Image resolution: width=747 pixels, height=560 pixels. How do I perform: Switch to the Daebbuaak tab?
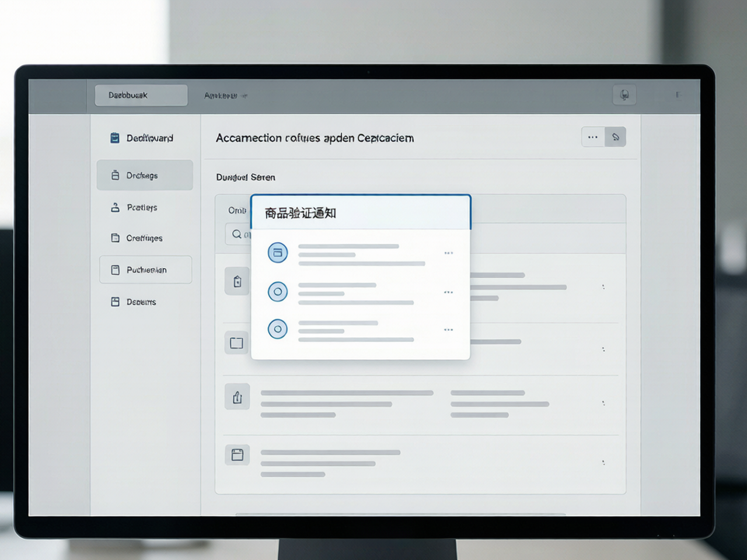[141, 95]
